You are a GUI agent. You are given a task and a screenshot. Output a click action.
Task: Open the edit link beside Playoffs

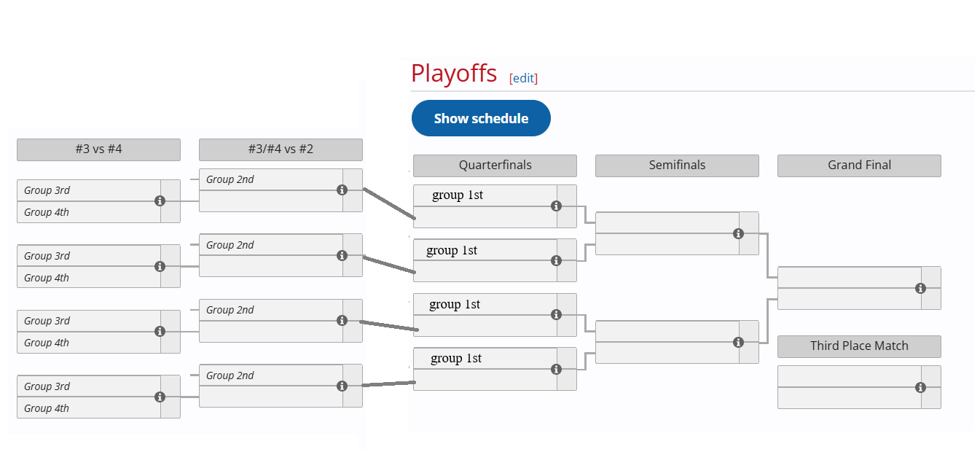pyautogui.click(x=523, y=78)
